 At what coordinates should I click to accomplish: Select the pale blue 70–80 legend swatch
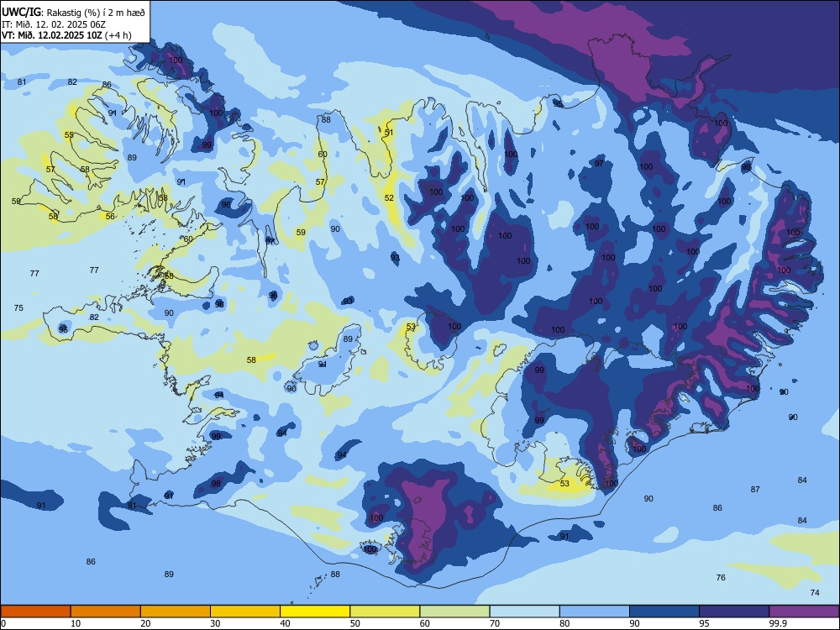[524, 612]
